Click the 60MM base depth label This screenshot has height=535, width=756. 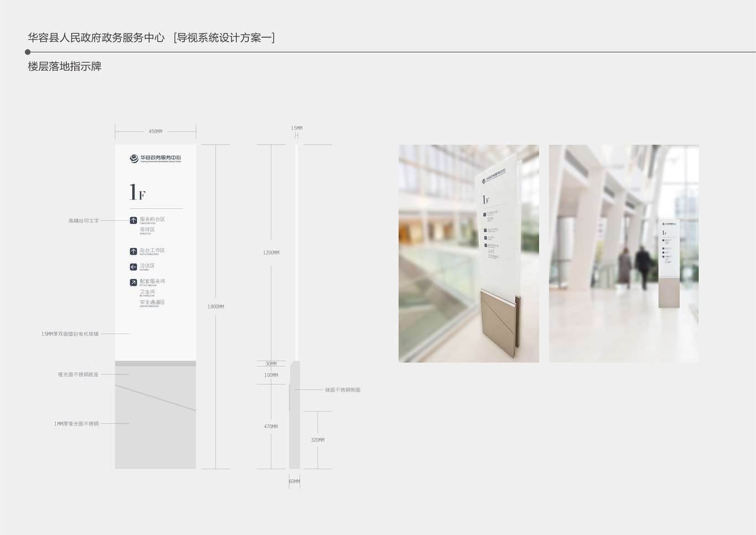(294, 482)
